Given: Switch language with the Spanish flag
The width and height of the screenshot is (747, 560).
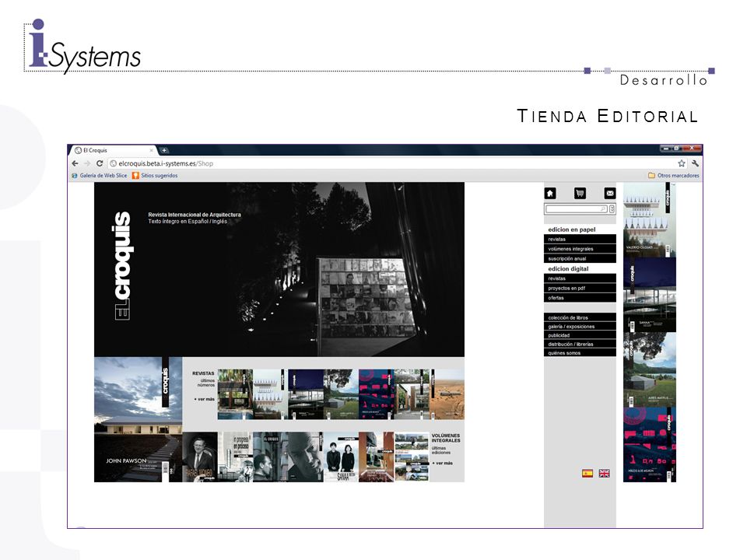Looking at the screenshot, I should [587, 473].
